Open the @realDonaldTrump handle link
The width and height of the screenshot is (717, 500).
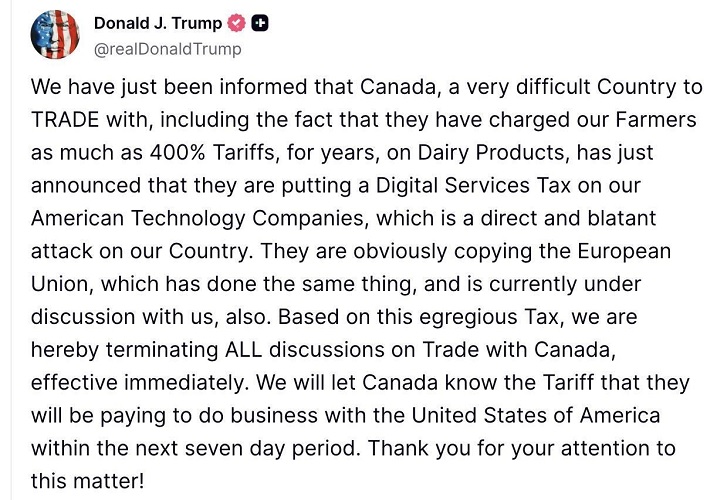(167, 49)
